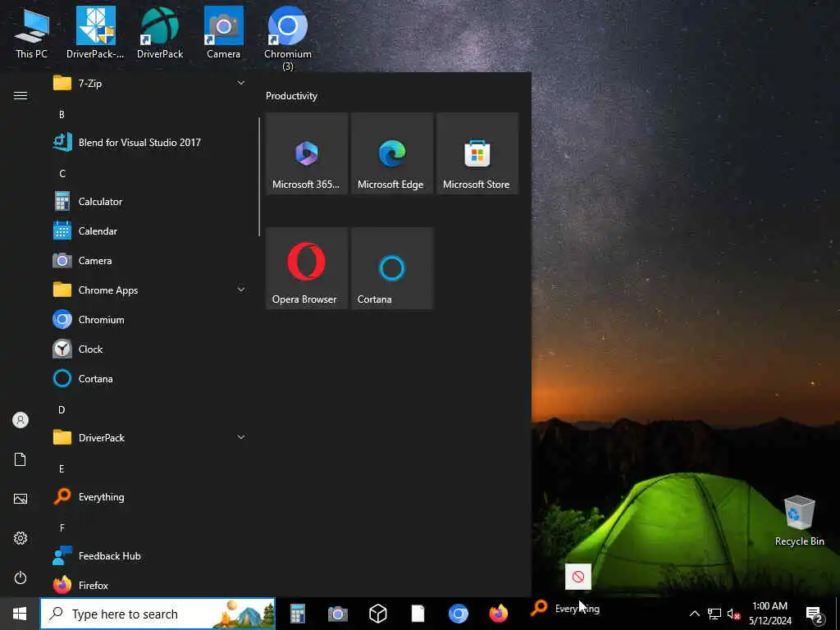
Task: Open the blank document icon on taskbar
Action: [x=418, y=614]
